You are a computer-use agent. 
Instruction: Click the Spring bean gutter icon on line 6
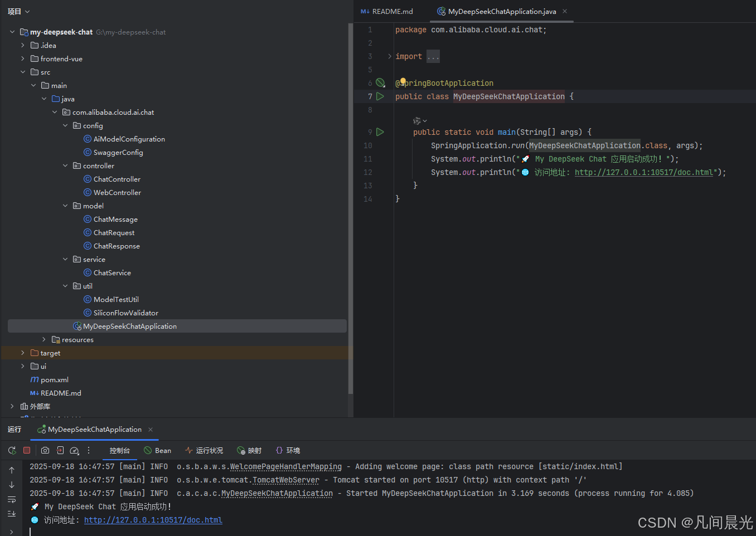pos(380,83)
